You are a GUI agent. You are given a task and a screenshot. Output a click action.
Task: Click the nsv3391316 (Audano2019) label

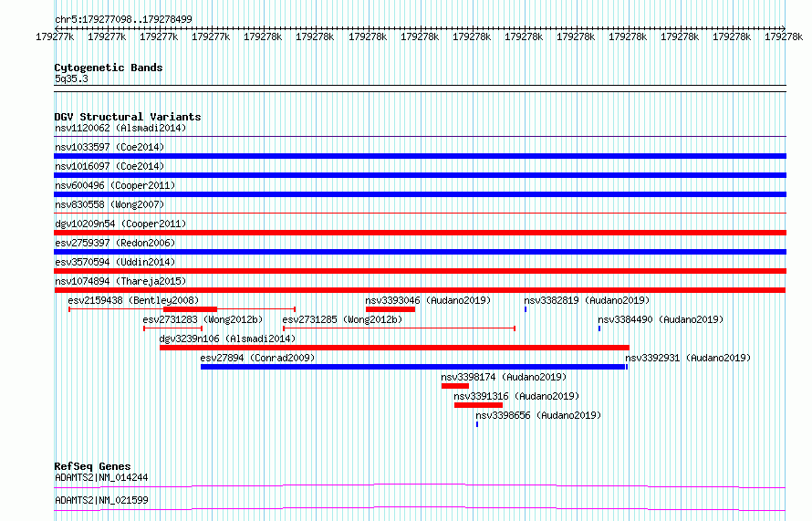[x=516, y=396]
